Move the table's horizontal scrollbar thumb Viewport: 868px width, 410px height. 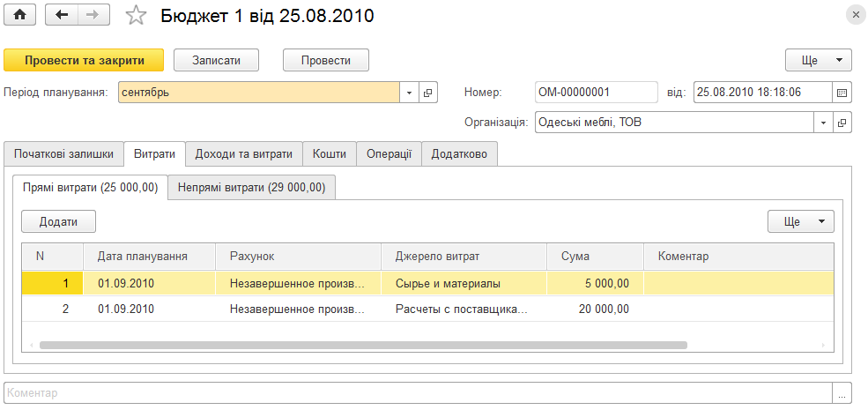(x=363, y=345)
